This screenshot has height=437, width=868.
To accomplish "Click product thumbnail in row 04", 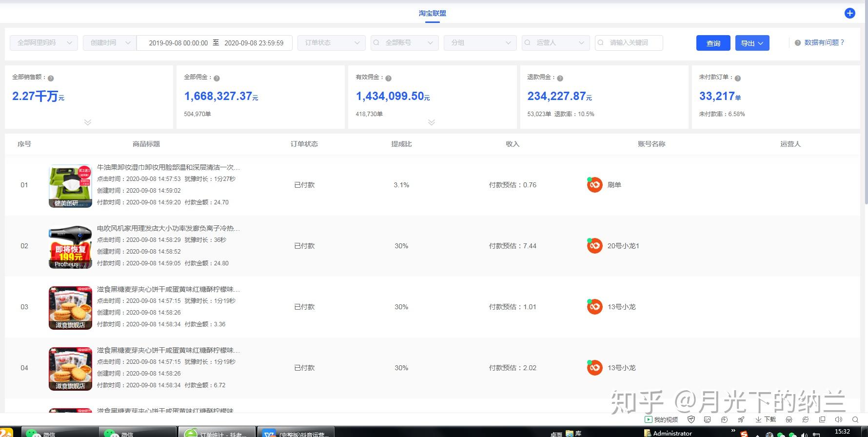I will (70, 369).
